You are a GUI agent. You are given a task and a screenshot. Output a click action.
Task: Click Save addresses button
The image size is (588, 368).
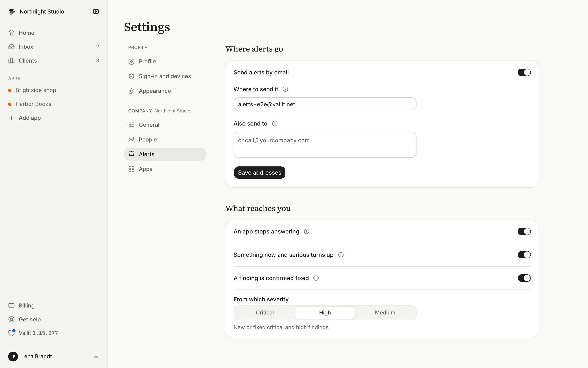click(x=259, y=173)
